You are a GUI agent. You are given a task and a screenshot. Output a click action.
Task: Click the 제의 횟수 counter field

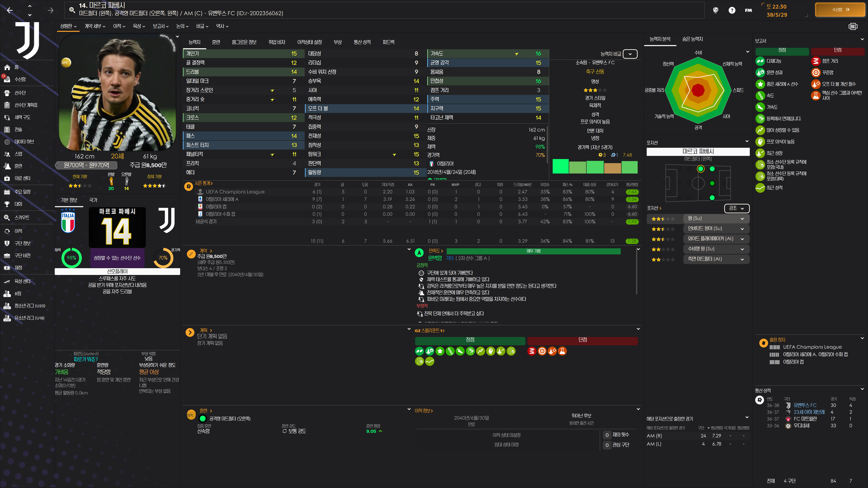pos(607,435)
